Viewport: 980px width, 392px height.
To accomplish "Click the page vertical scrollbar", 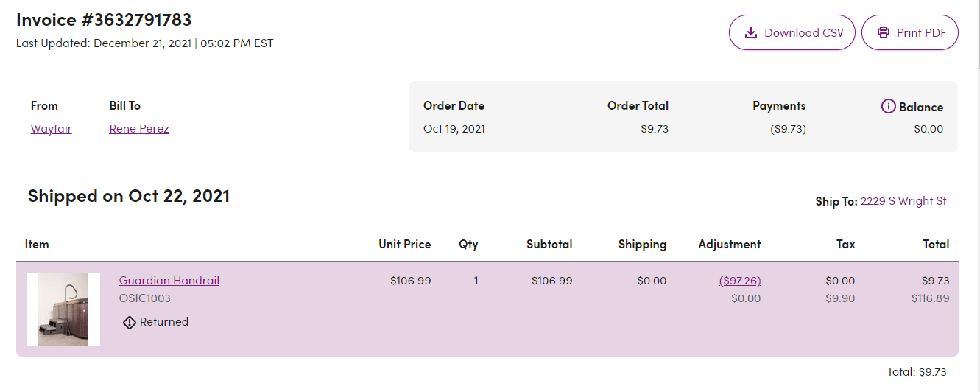I will coord(976,196).
